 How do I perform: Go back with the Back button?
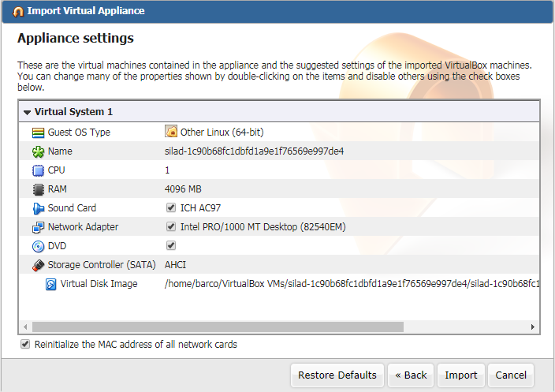[x=411, y=375]
